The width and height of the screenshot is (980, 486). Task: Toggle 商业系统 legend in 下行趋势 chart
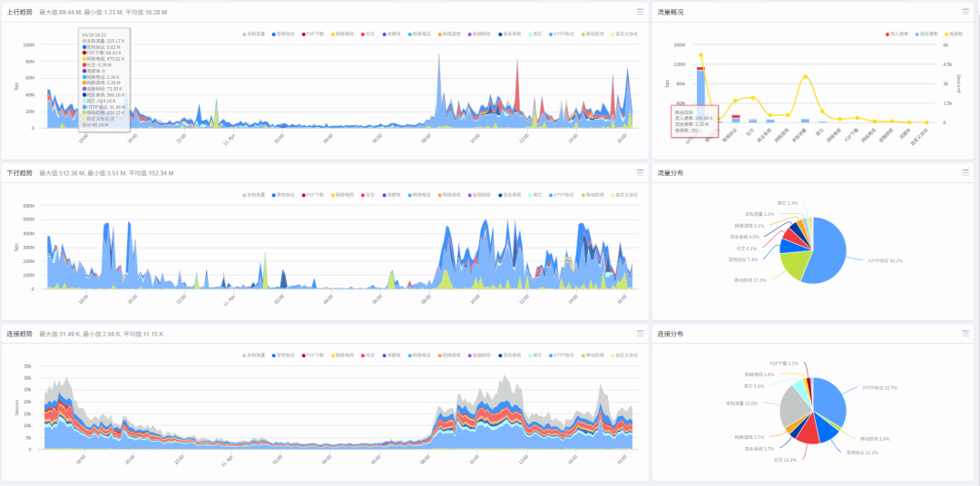tap(509, 195)
